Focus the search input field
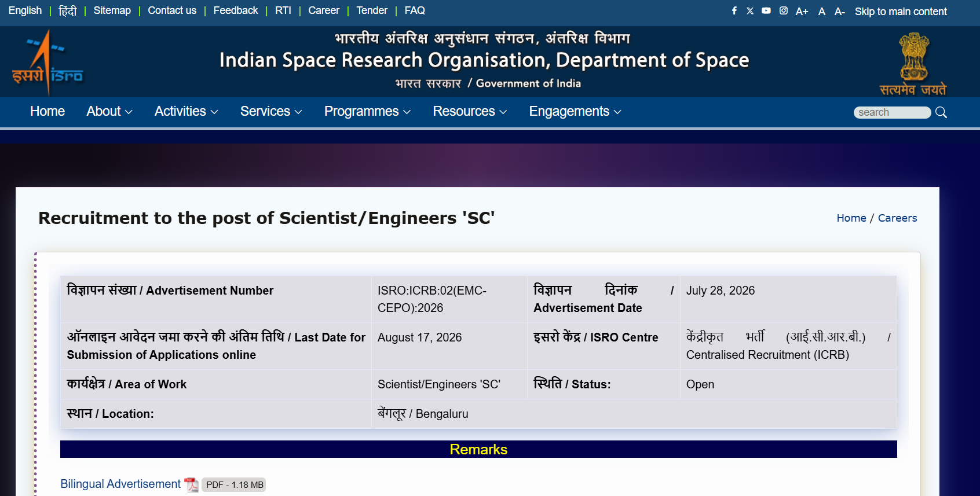The height and width of the screenshot is (496, 980). click(x=892, y=112)
